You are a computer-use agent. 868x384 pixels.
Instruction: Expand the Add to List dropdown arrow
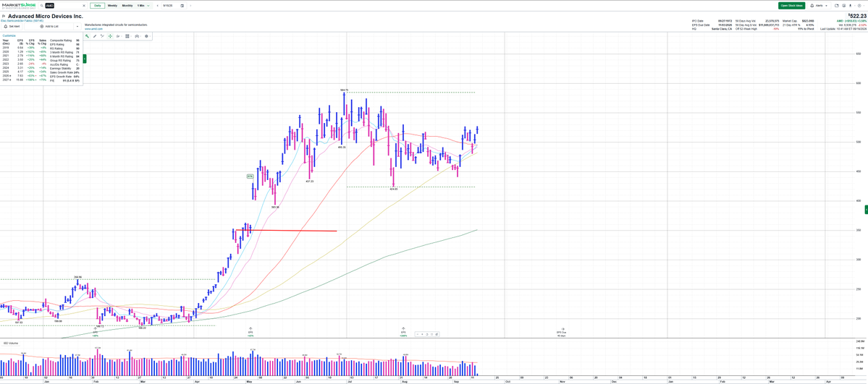tap(77, 26)
